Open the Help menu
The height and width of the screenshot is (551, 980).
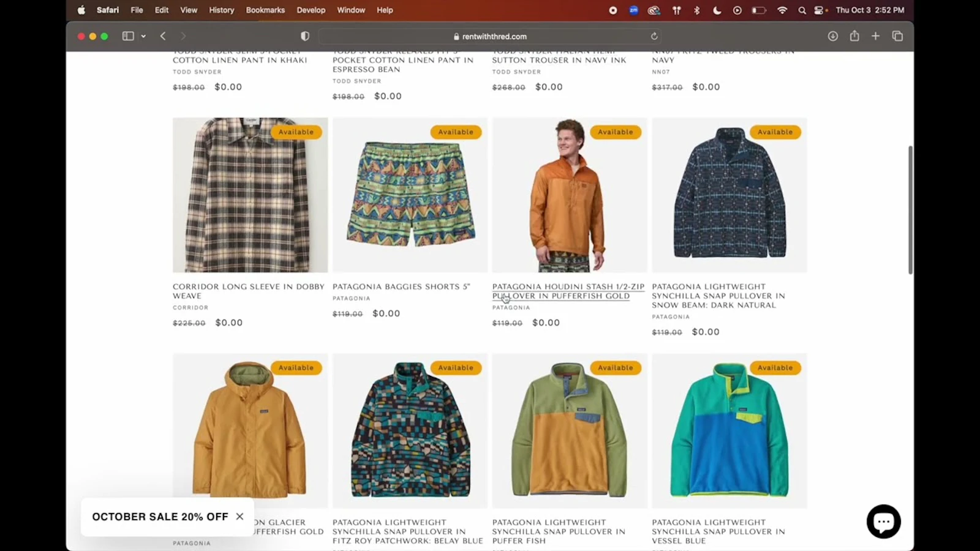pyautogui.click(x=385, y=10)
